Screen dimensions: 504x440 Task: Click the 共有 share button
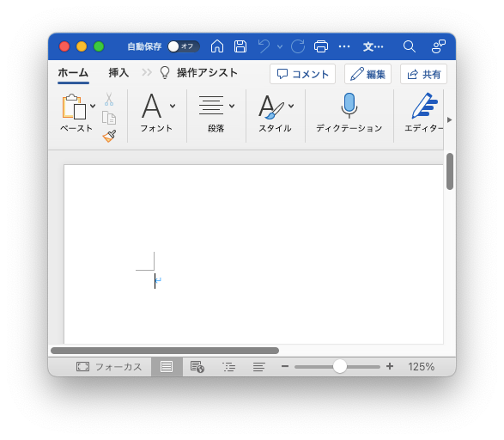[423, 74]
